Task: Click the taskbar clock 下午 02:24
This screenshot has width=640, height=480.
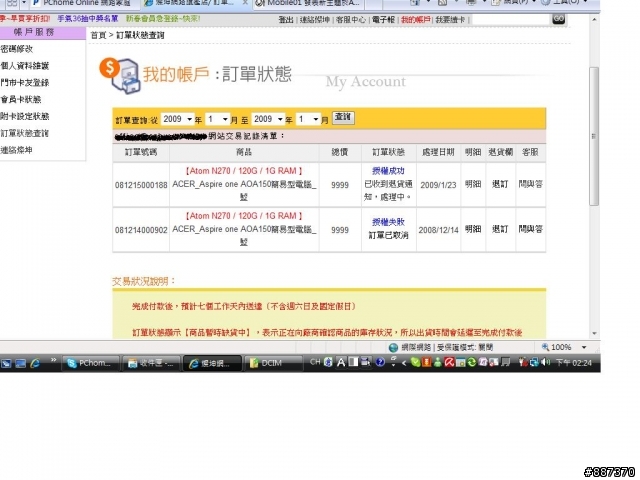Action: pyautogui.click(x=573, y=363)
